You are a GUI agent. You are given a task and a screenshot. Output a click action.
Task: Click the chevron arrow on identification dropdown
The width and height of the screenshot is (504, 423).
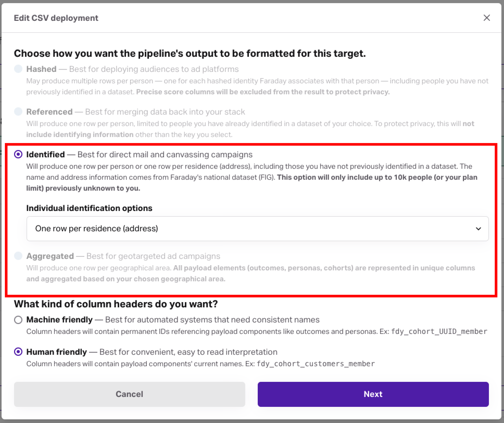point(478,229)
